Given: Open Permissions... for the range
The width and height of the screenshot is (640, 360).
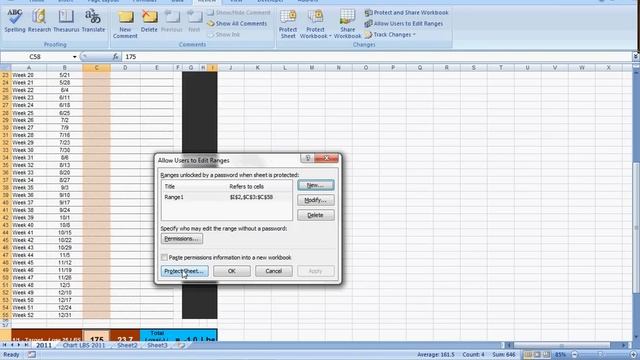Looking at the screenshot, I should coord(182,239).
